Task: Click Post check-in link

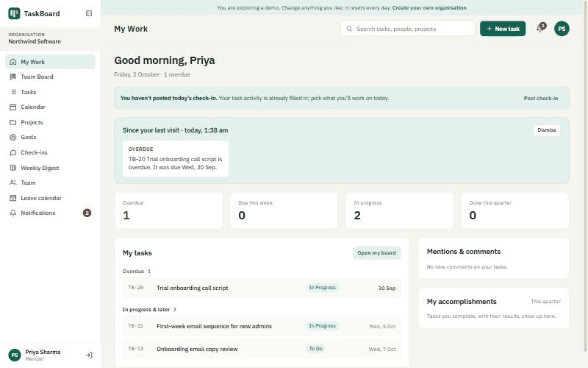Action: point(541,99)
